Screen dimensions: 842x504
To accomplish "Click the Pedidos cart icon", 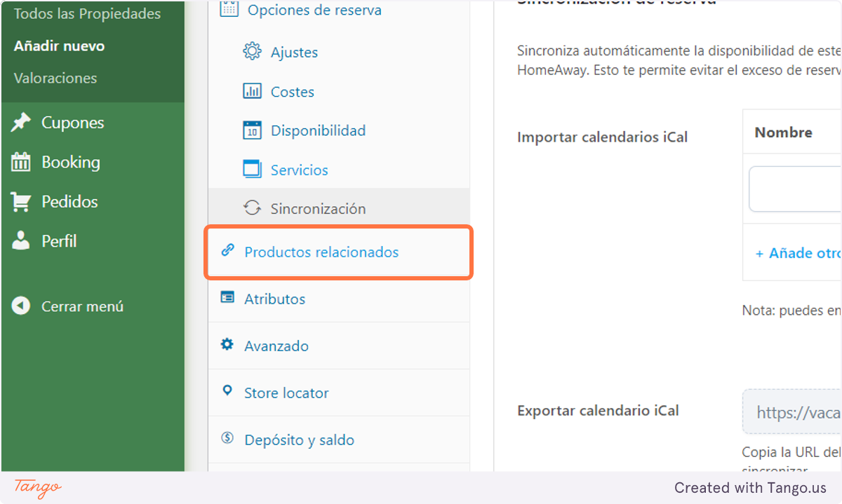I will [21, 202].
